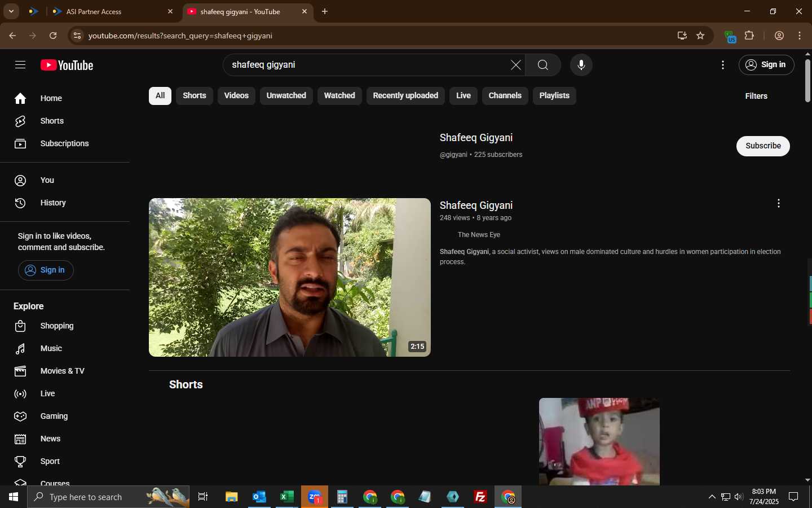
Task: Open a new browser tab
Action: pyautogui.click(x=325, y=11)
